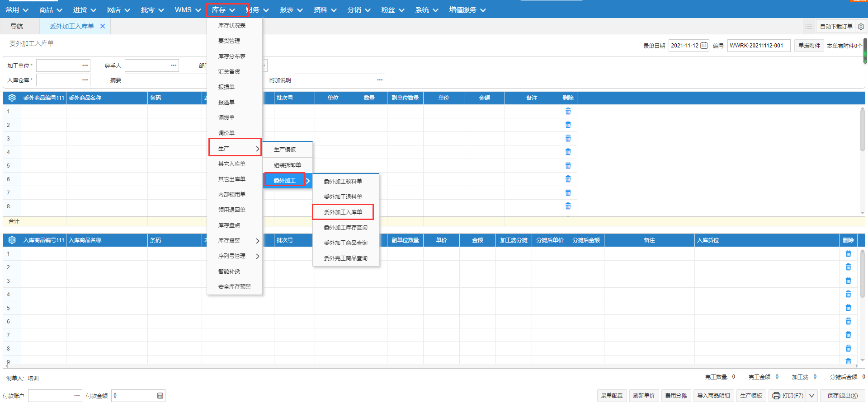This screenshot has height=407, width=868.
Task: Close the 委外加工入库单 tab
Action: pyautogui.click(x=103, y=26)
